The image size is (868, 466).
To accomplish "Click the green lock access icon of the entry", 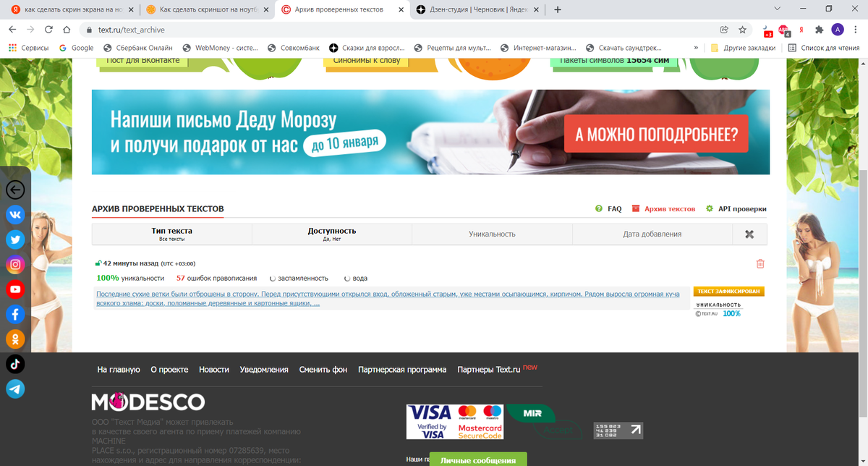I will click(x=98, y=263).
